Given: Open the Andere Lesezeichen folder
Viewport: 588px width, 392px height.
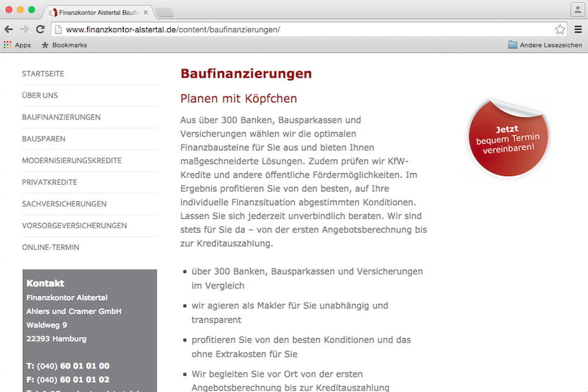Looking at the screenshot, I should coord(545,45).
